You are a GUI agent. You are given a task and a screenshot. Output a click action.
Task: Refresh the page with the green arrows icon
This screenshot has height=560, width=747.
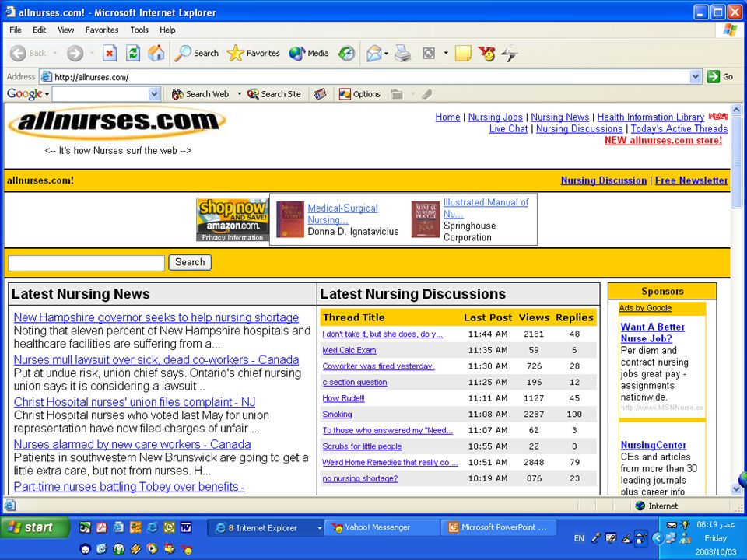coord(133,54)
